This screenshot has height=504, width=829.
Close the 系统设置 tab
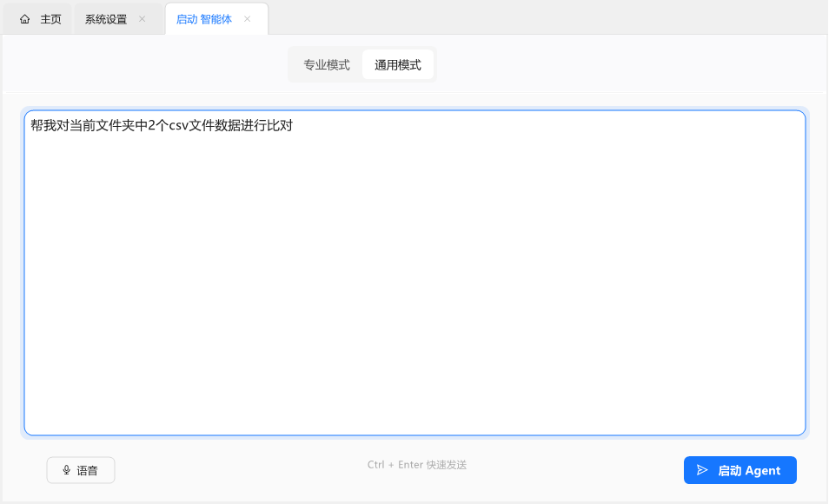coord(142,17)
